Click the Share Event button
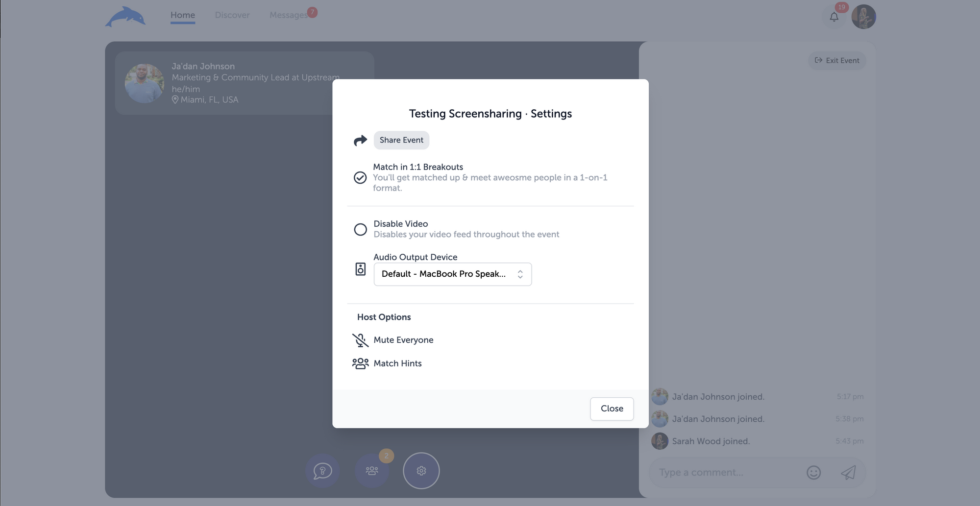This screenshot has height=506, width=980. [401, 140]
